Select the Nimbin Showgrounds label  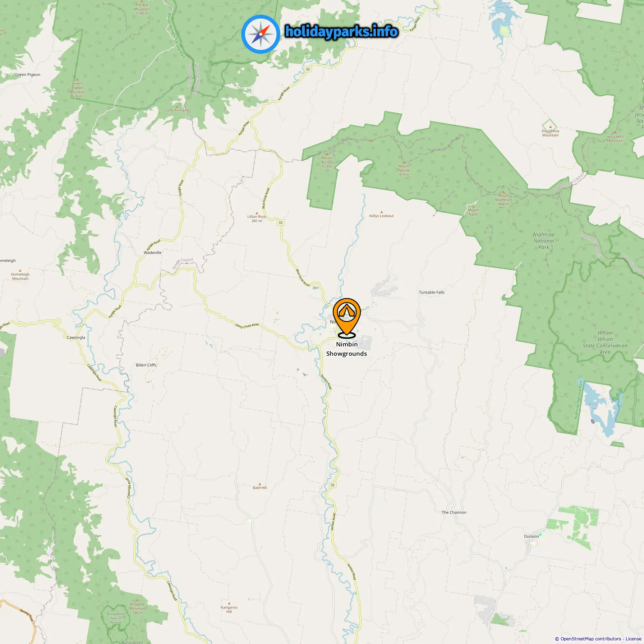[x=346, y=349]
